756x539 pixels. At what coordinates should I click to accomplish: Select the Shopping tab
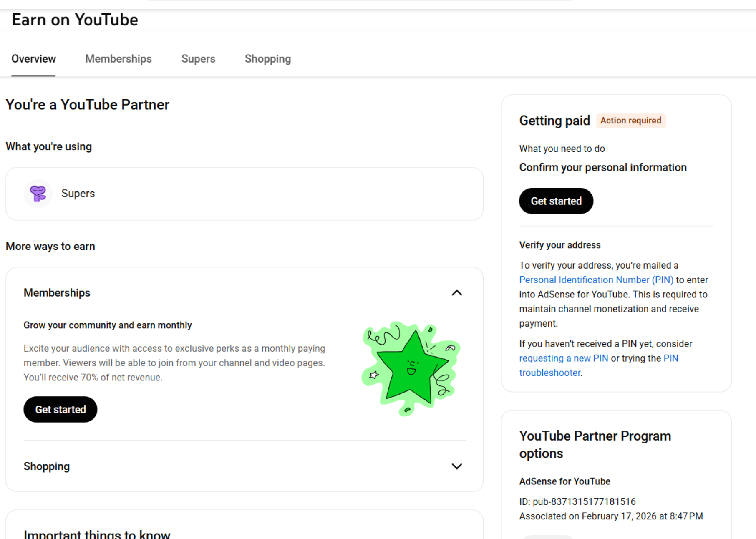[268, 59]
